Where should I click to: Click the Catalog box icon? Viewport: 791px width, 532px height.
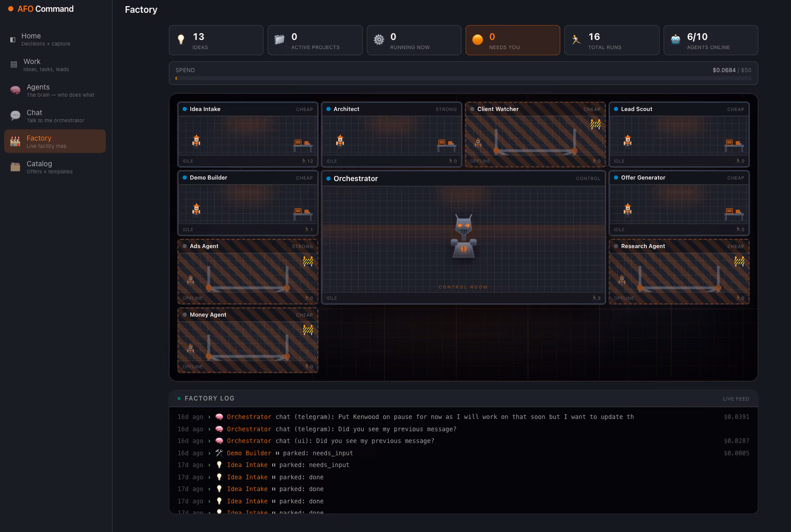[15, 167]
